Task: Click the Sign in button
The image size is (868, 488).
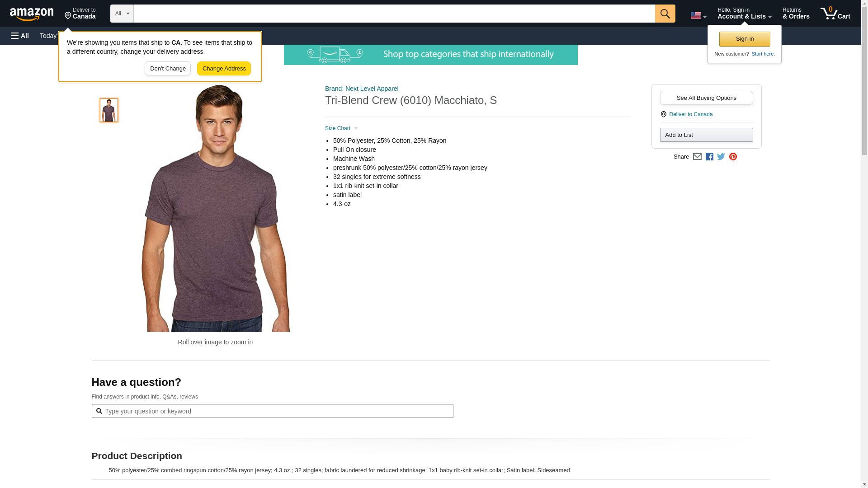Action: coord(744,39)
